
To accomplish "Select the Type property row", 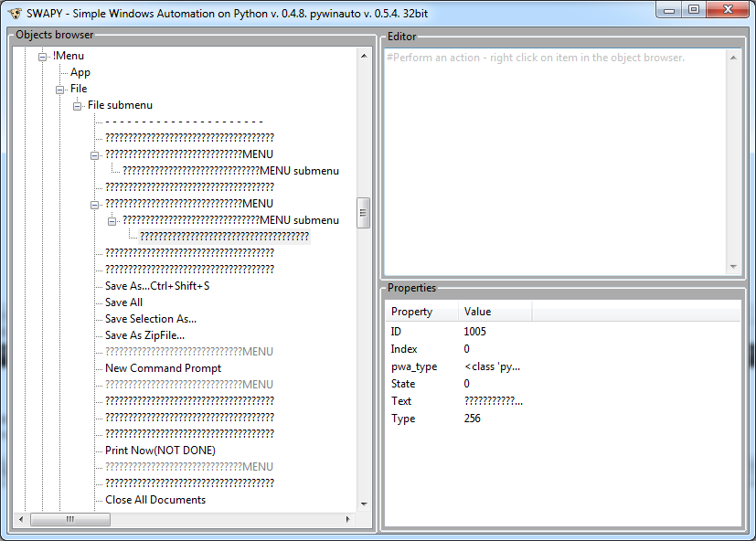I will tap(563, 419).
